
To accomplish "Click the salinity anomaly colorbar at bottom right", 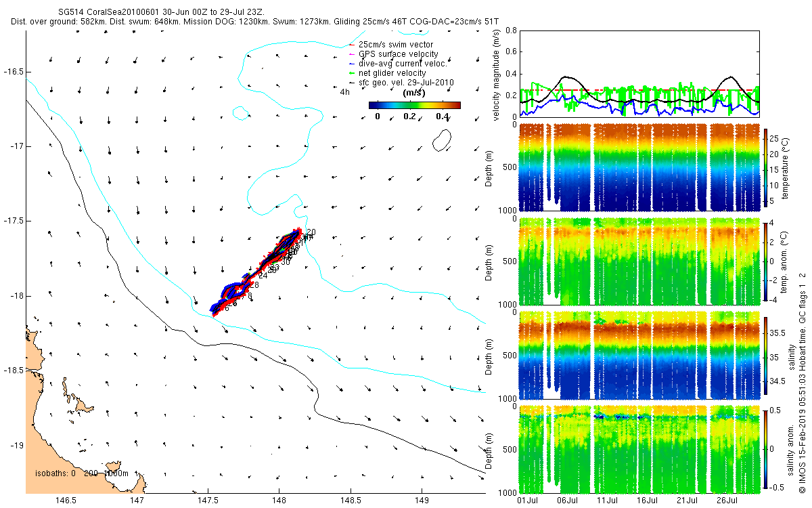I will pos(765,449).
